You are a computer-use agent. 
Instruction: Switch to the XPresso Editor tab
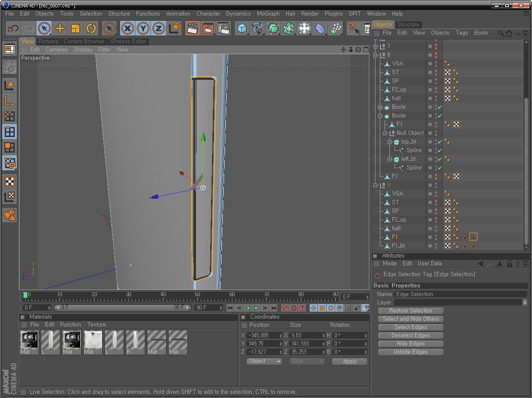point(128,41)
